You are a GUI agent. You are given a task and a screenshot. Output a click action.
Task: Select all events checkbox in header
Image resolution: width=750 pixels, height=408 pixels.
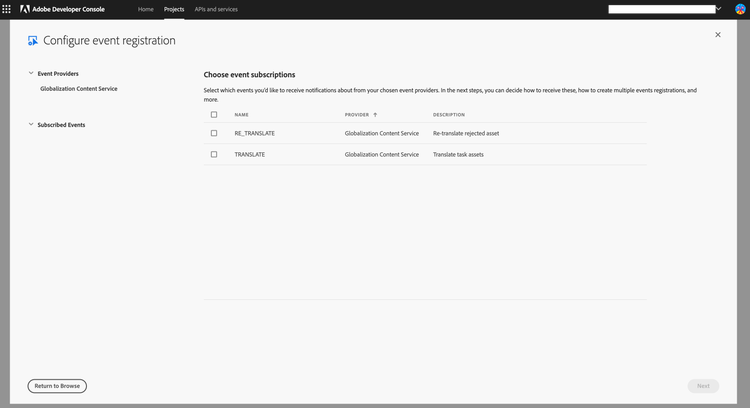pos(214,115)
